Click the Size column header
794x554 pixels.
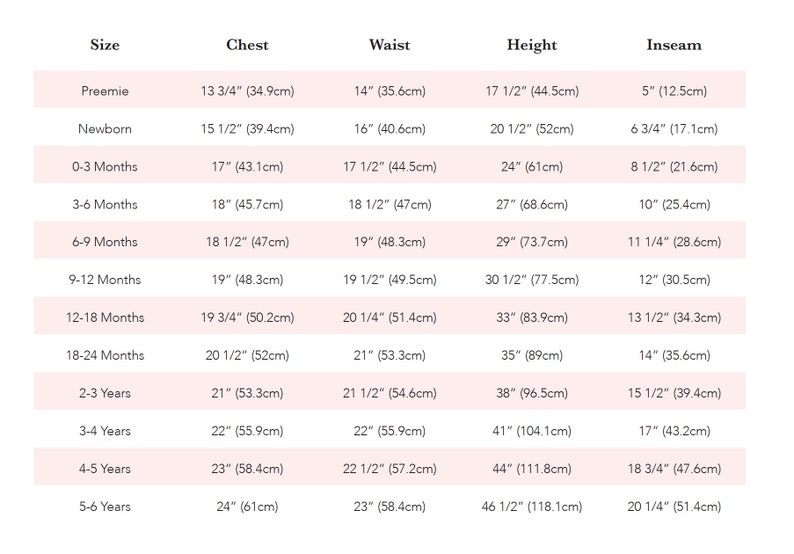click(105, 45)
